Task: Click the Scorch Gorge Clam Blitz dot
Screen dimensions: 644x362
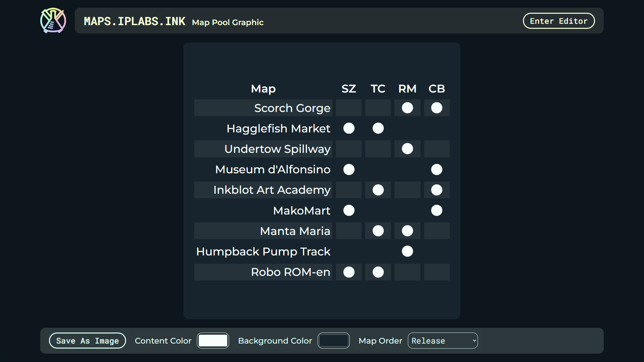Action: point(436,108)
